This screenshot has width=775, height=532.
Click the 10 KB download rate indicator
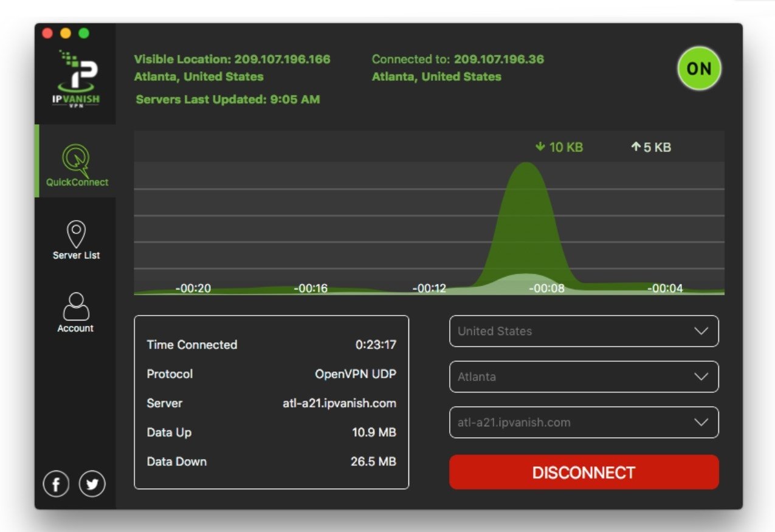coord(559,147)
